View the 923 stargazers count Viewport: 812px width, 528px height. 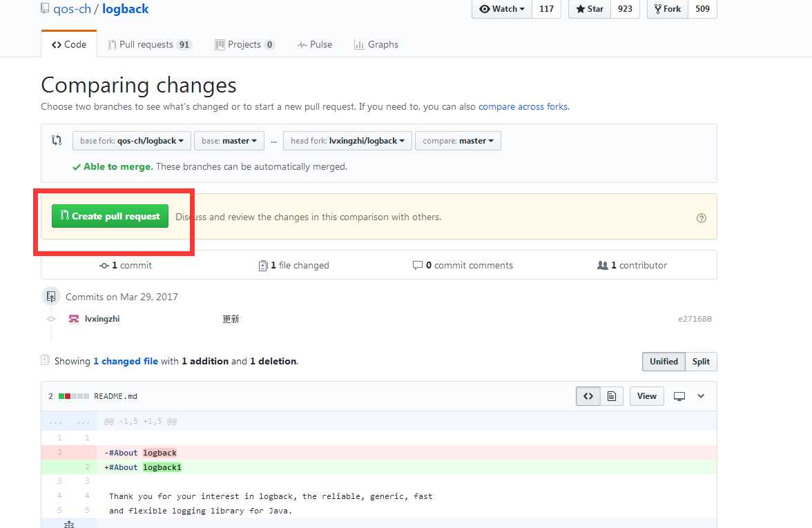pos(625,9)
